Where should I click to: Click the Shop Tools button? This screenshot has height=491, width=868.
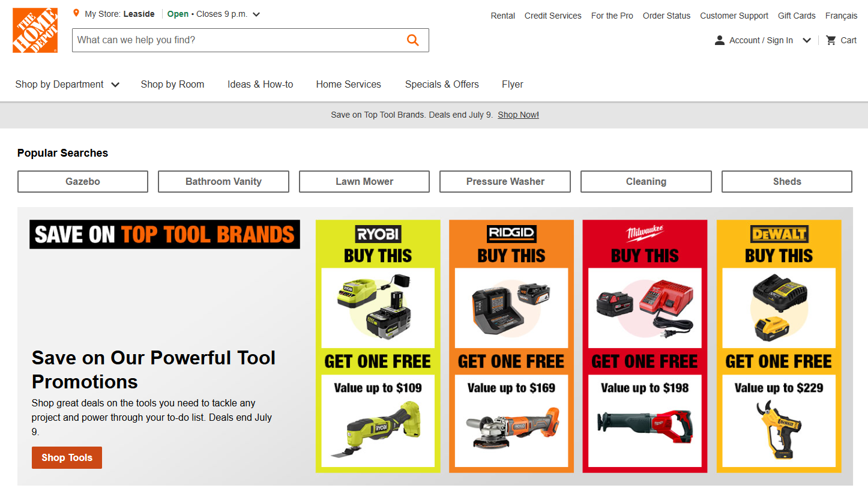click(67, 457)
